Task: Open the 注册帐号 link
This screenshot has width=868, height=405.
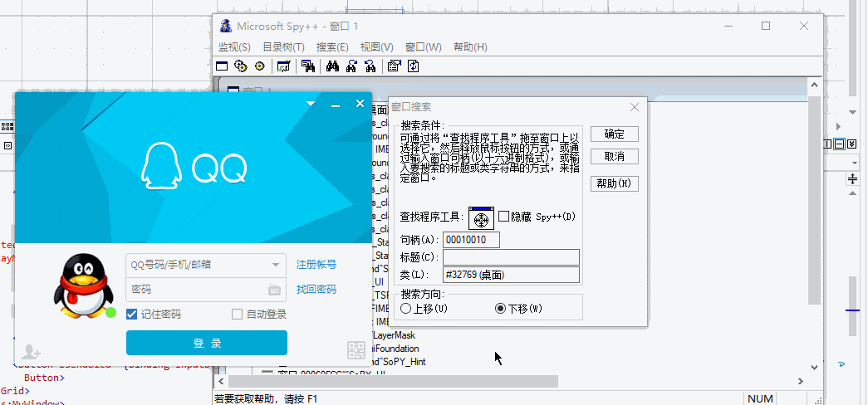Action: pos(316,265)
